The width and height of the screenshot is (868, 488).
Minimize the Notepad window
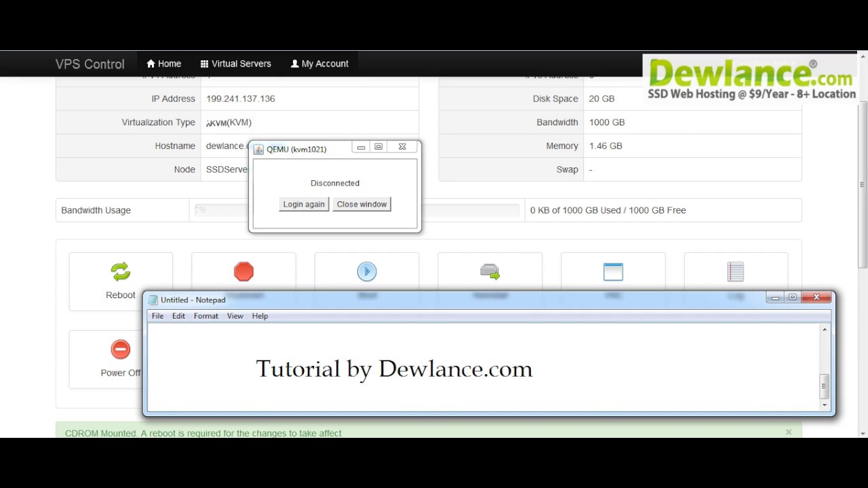tap(775, 298)
